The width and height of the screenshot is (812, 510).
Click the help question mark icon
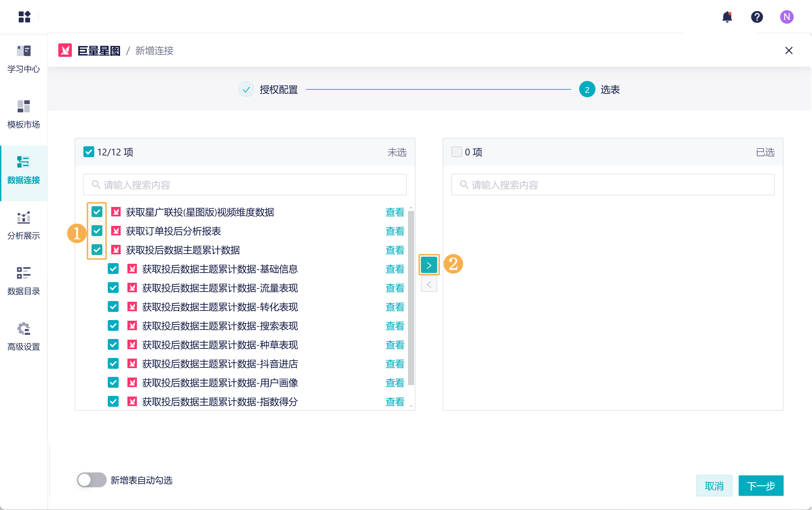756,17
